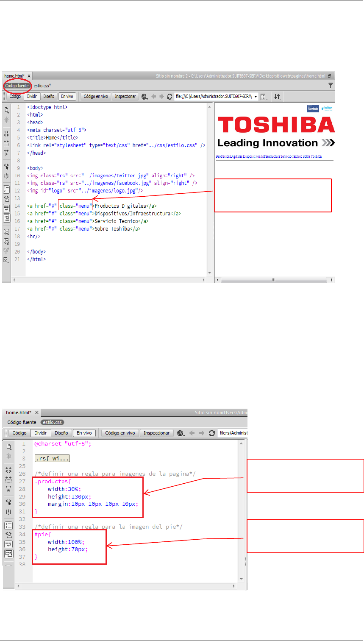The height and width of the screenshot is (641, 364).
Task: Enable En vivo view in upper window
Action: 67,97
